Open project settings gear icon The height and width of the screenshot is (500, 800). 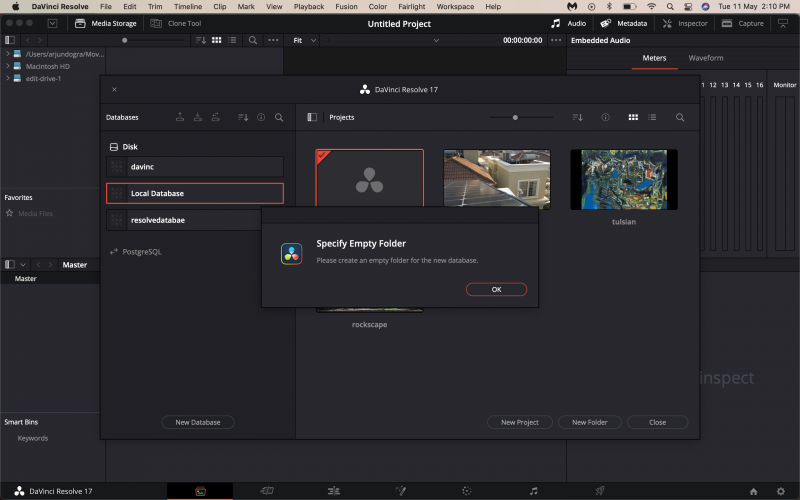781,491
